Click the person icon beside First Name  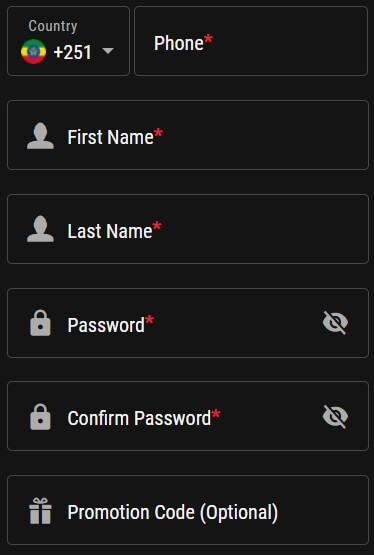pyautogui.click(x=40, y=136)
